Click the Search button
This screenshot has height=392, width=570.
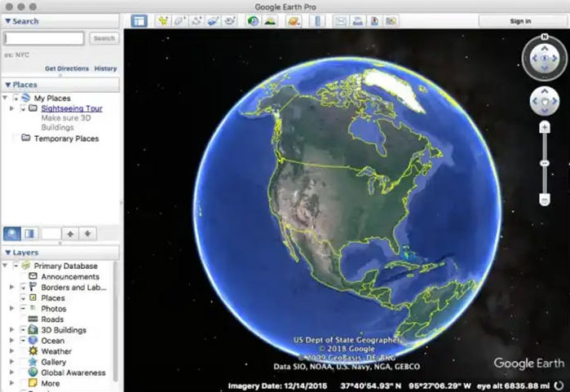[x=104, y=38]
